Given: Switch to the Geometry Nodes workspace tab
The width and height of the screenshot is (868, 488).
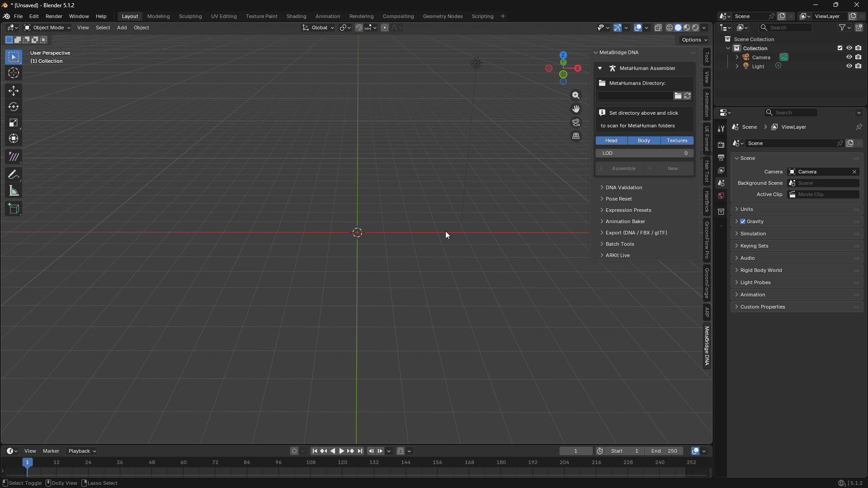Looking at the screenshot, I should 443,16.
